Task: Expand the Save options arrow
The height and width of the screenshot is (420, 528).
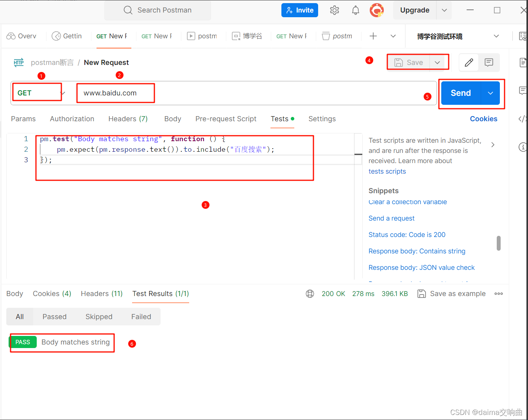Action: 438,63
